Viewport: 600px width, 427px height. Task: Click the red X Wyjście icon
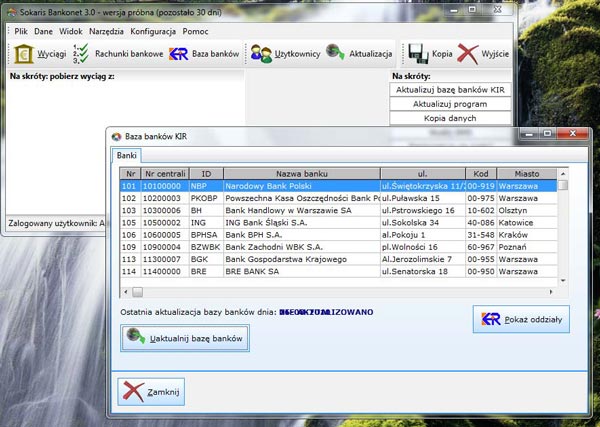468,54
